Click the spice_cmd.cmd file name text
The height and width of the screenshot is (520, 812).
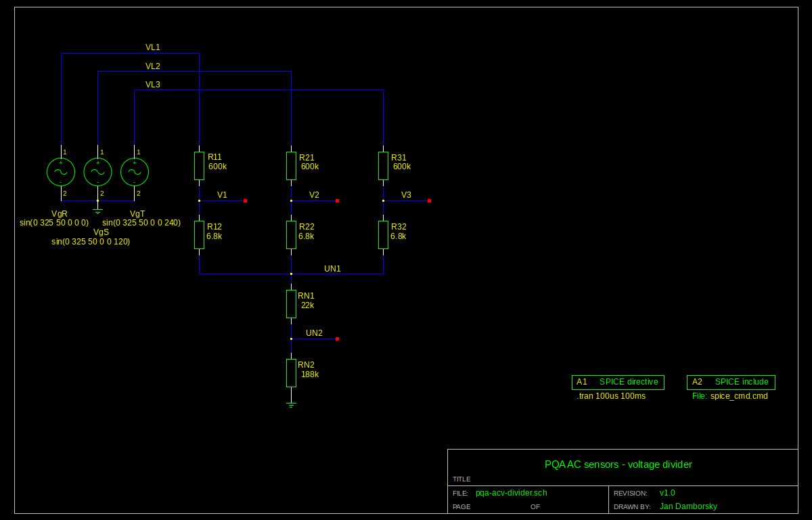(739, 396)
